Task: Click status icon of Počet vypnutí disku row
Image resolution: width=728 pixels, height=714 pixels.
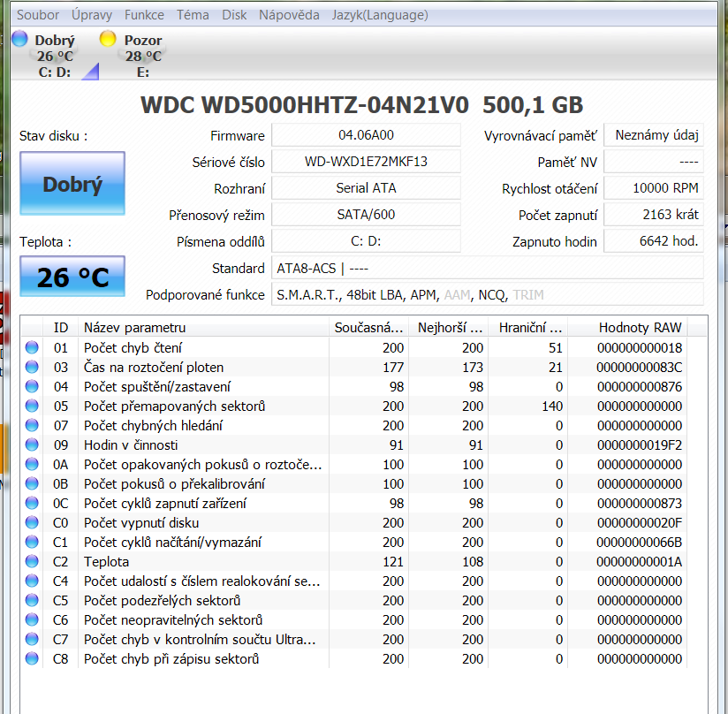Action: (x=32, y=523)
